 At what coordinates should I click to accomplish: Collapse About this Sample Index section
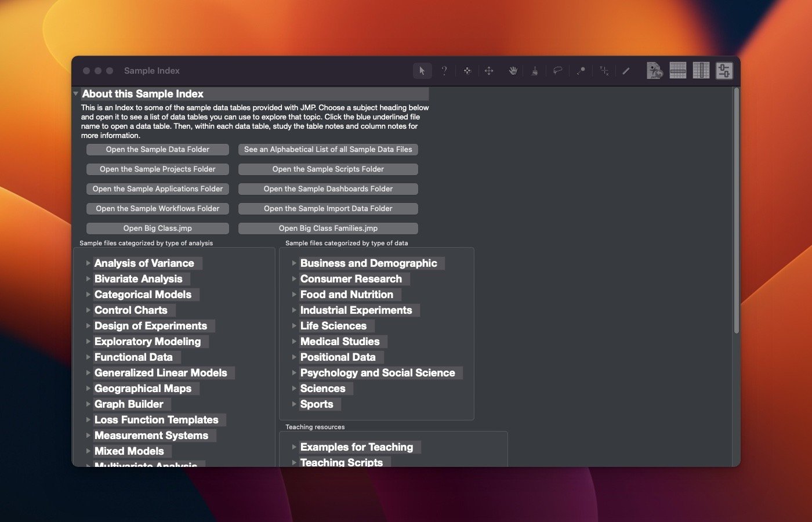(76, 93)
